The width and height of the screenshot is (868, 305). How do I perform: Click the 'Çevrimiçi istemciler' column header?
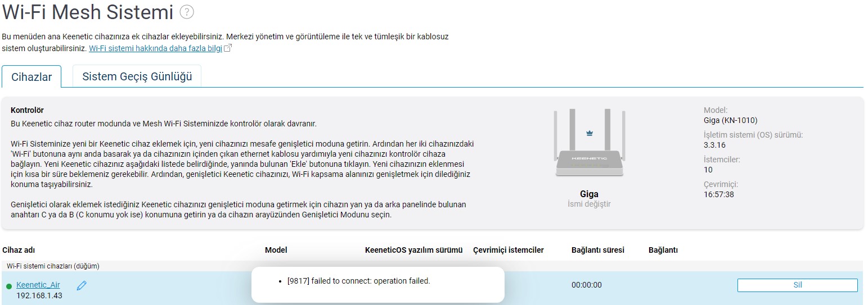509,250
